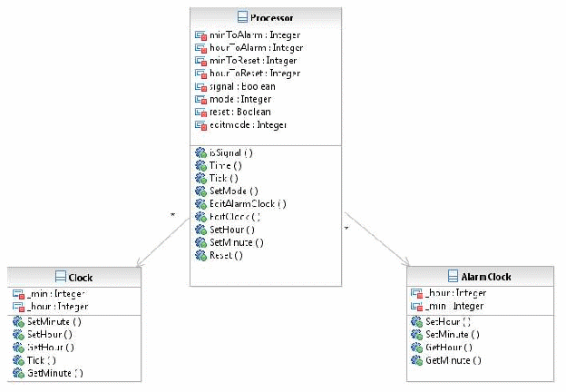Select hourToReset : Integer attribute text

pyautogui.click(x=255, y=73)
